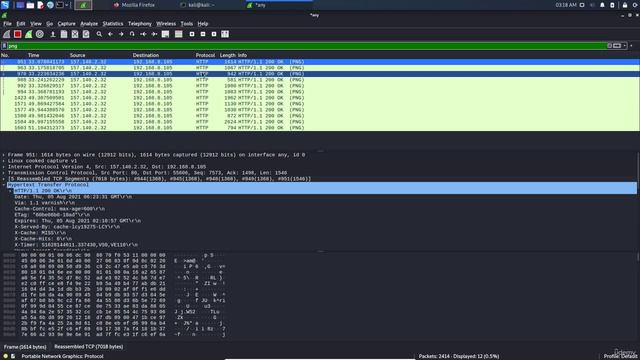
Task: Add a filter expression button
Action: 631,46
